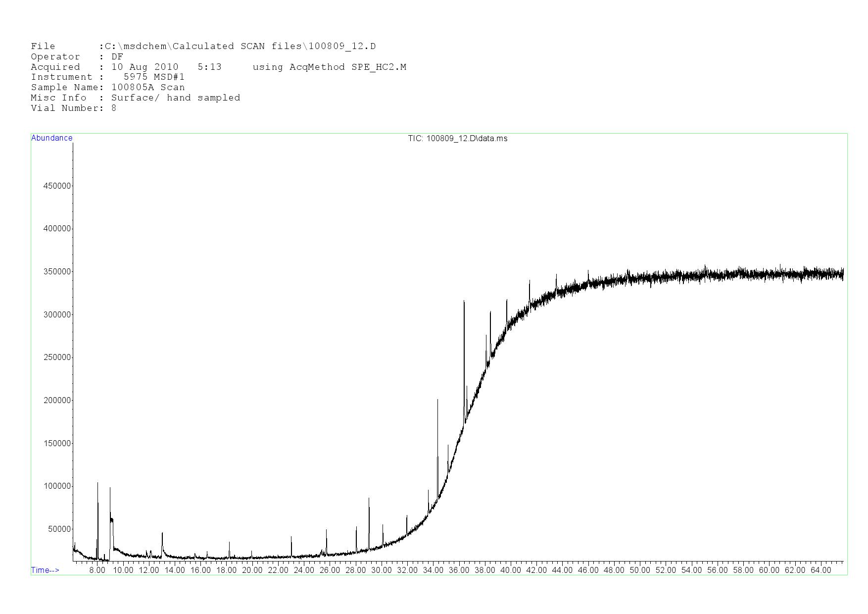
Task: Click the 20.00 time axis label
Action: (252, 570)
